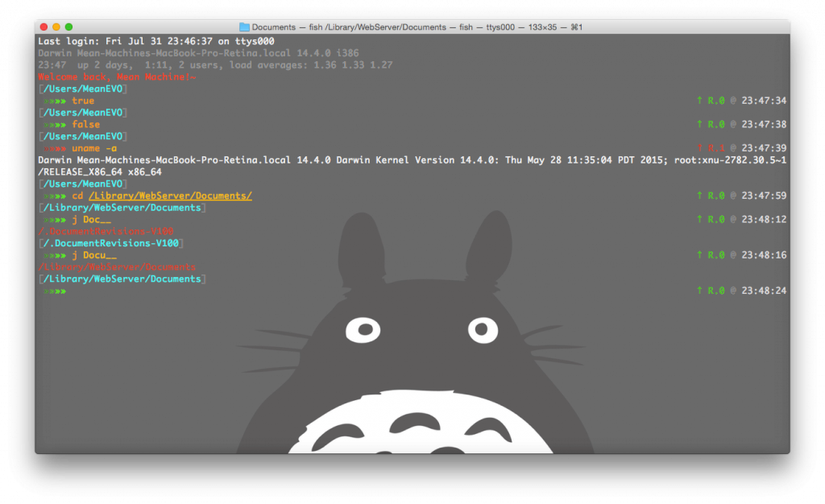Image resolution: width=825 pixels, height=504 pixels.
Task: Click the "false" command text
Action: pyautogui.click(x=86, y=125)
